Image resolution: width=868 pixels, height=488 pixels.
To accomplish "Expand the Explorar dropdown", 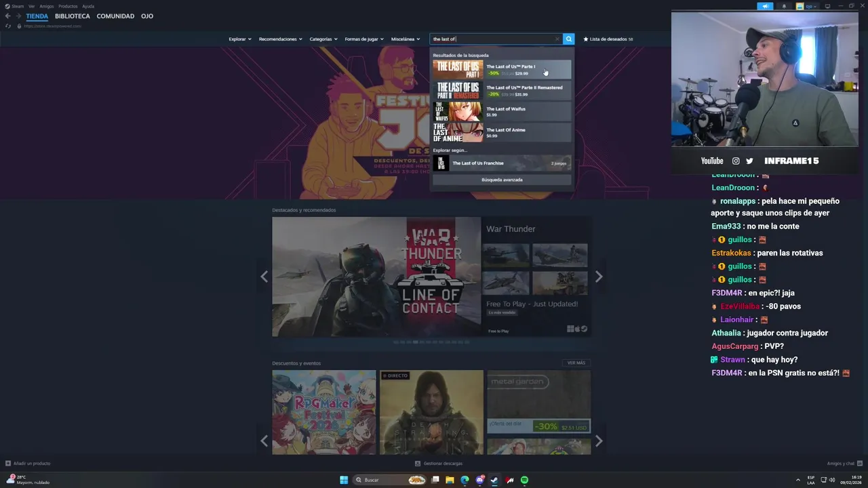I will (x=240, y=39).
